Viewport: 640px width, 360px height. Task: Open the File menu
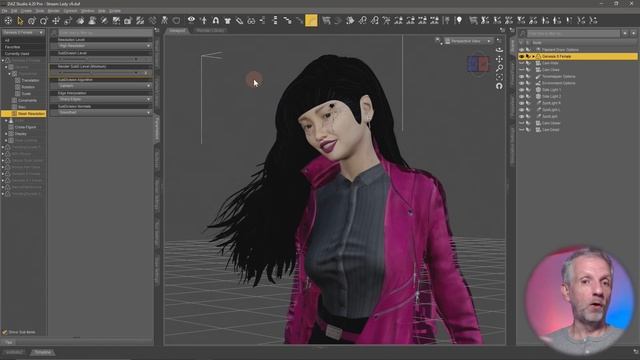pyautogui.click(x=4, y=11)
